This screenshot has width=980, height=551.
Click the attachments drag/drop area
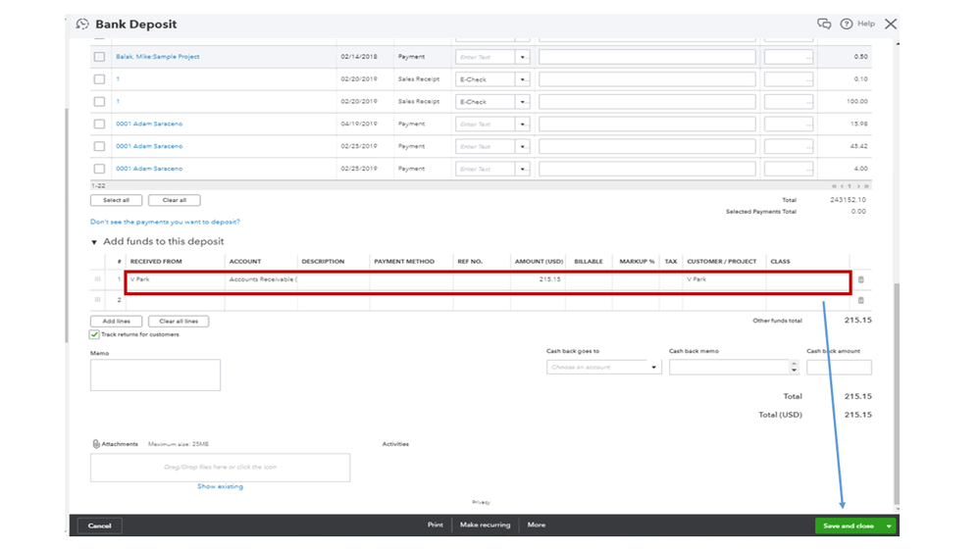(220, 468)
